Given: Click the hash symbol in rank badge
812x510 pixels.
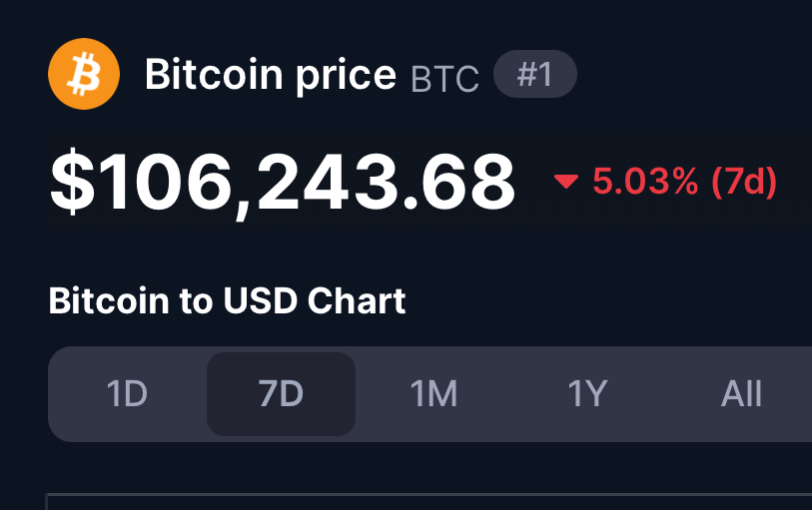Looking at the screenshot, I should (526, 75).
